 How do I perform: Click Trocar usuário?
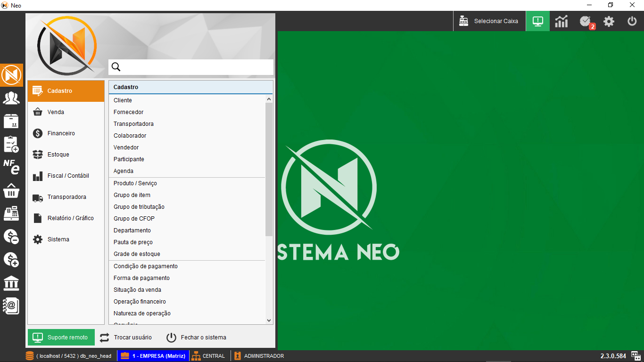(x=126, y=337)
